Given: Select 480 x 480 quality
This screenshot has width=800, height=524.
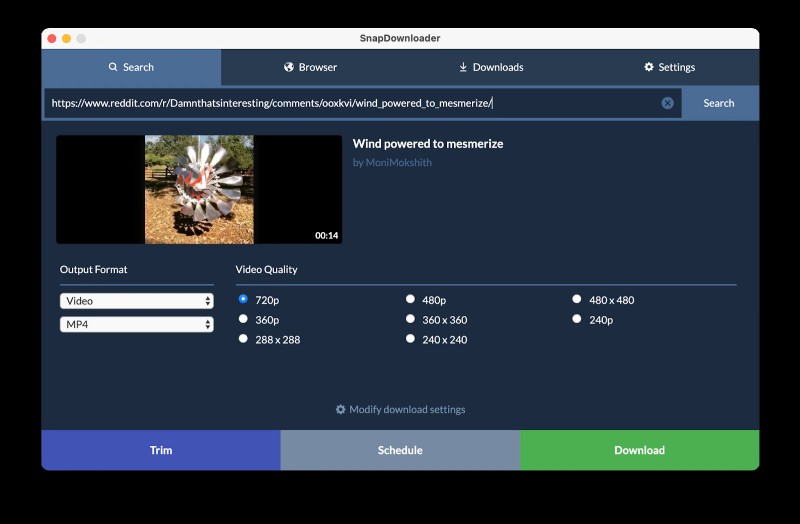Looking at the screenshot, I should tap(577, 299).
